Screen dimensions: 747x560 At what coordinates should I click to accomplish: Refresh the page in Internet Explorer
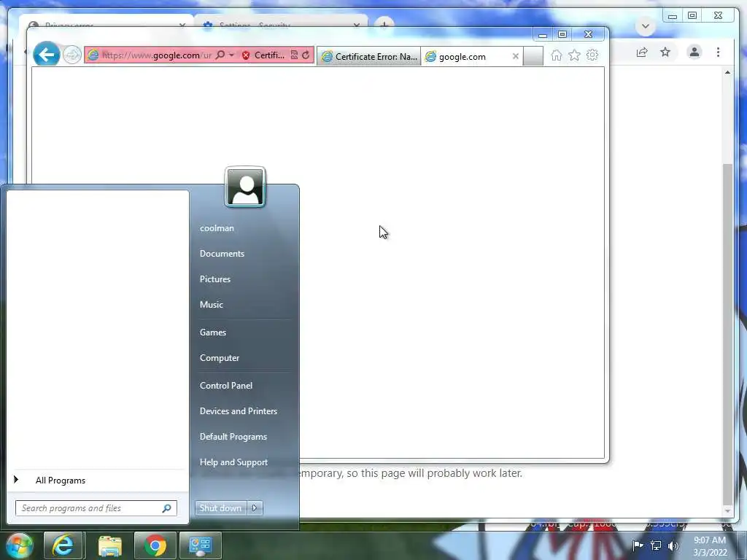[x=306, y=55]
